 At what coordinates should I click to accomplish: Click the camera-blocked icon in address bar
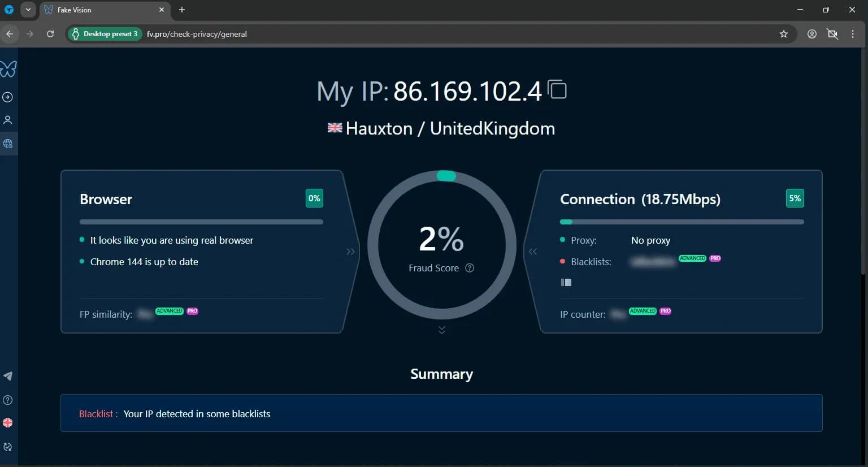click(x=832, y=34)
